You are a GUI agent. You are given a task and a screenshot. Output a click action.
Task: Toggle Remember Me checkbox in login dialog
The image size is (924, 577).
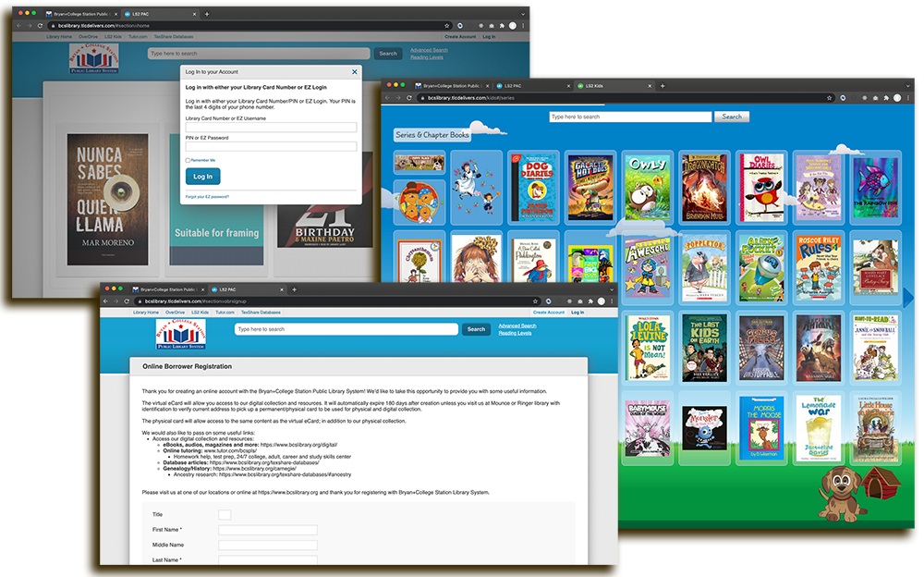point(188,160)
